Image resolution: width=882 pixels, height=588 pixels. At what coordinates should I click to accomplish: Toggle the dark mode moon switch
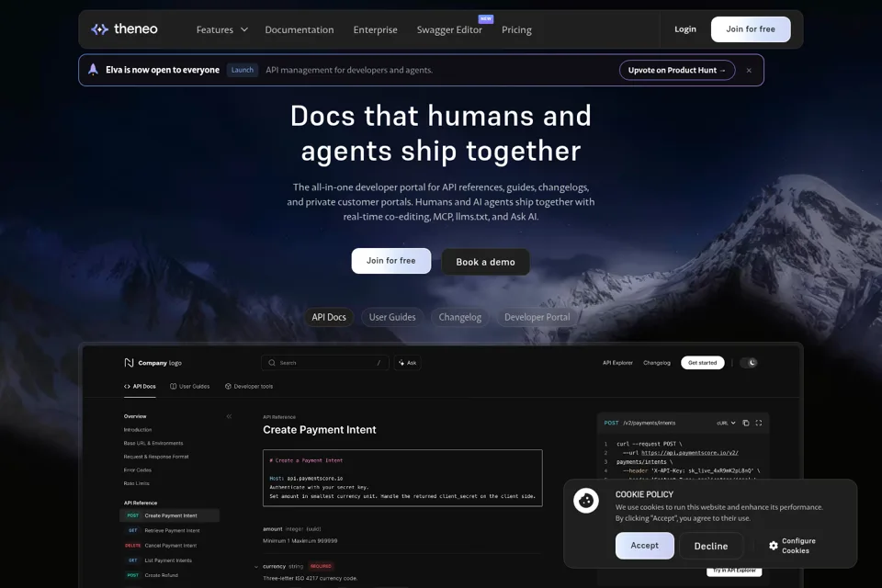(x=749, y=363)
